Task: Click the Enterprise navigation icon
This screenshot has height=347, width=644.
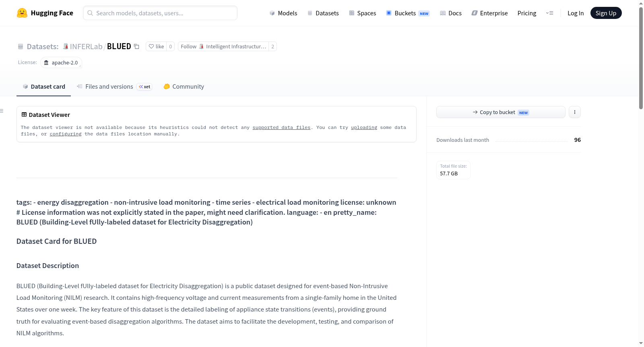Action: point(475,13)
